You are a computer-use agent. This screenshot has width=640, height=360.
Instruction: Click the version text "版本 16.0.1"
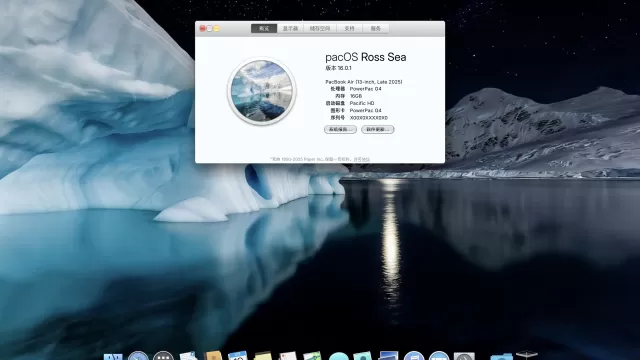(338, 68)
